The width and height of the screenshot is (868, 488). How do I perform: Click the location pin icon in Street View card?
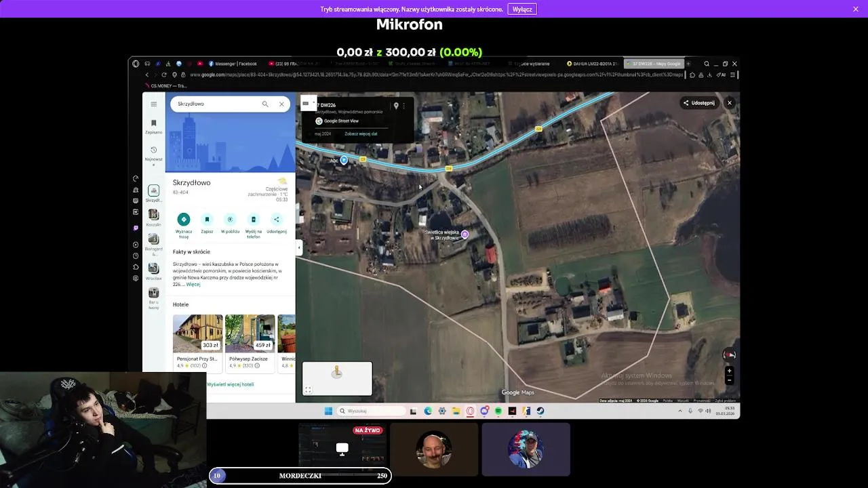click(x=396, y=106)
